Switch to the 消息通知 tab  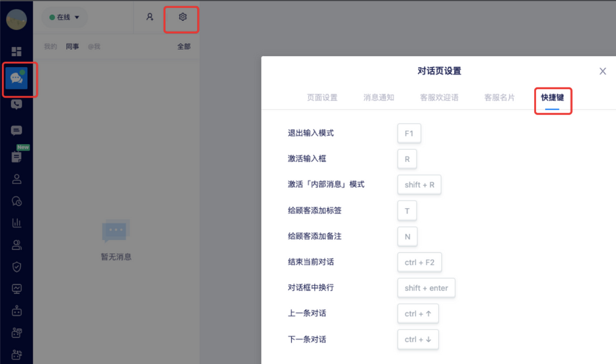[379, 97]
